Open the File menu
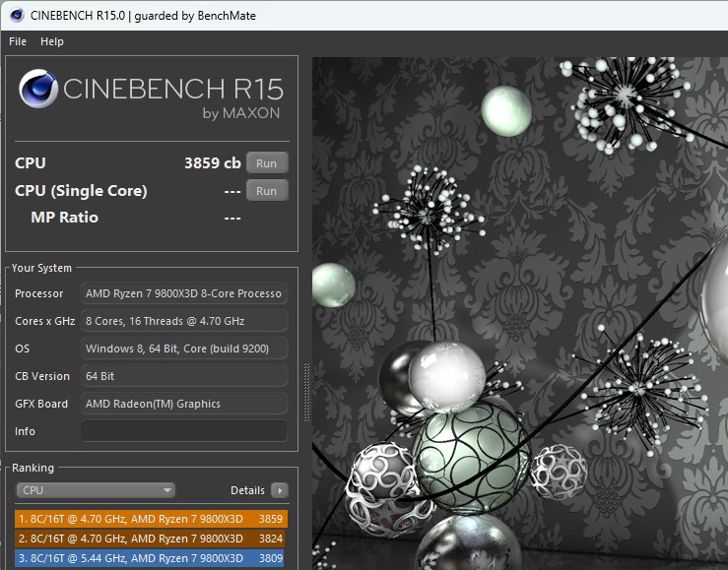 tap(18, 41)
